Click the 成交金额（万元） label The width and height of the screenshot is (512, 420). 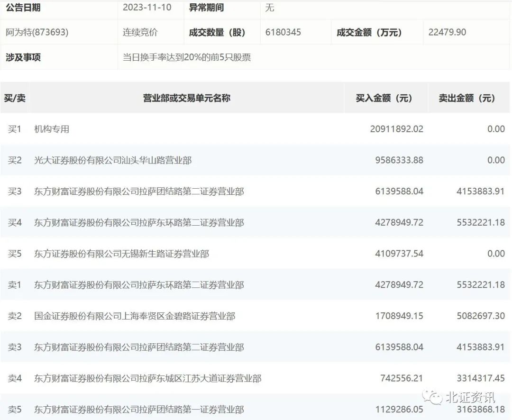(369, 32)
